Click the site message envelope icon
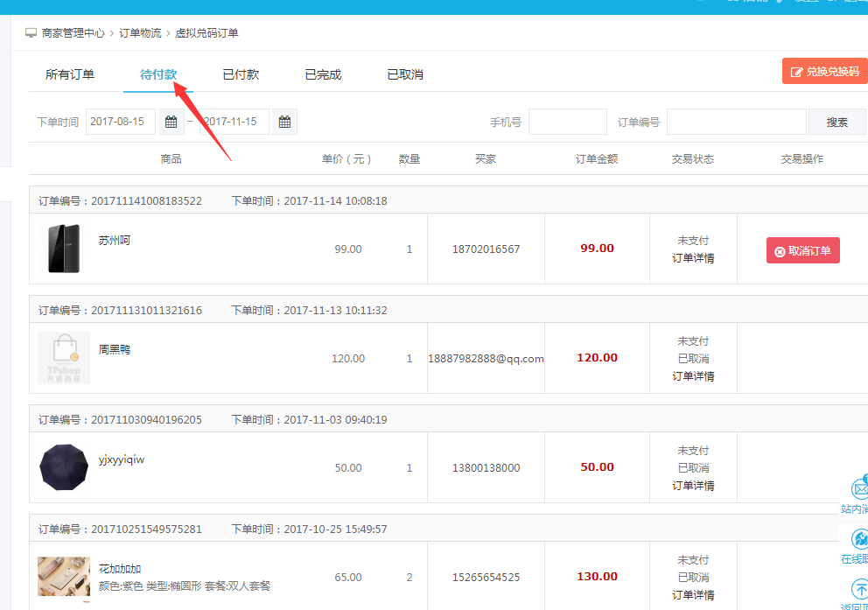 point(859,489)
